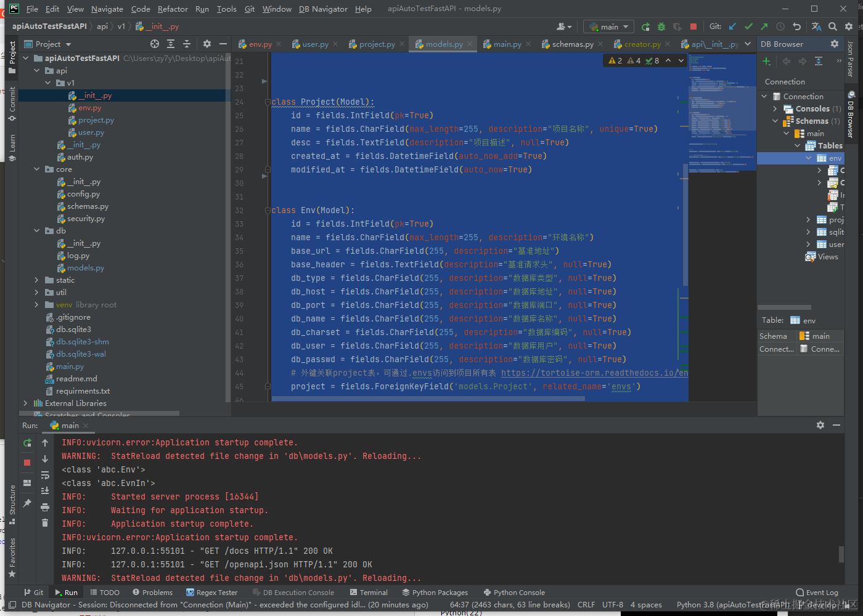863x616 pixels.
Task: Stop the running process in toolbar
Action: click(x=693, y=26)
